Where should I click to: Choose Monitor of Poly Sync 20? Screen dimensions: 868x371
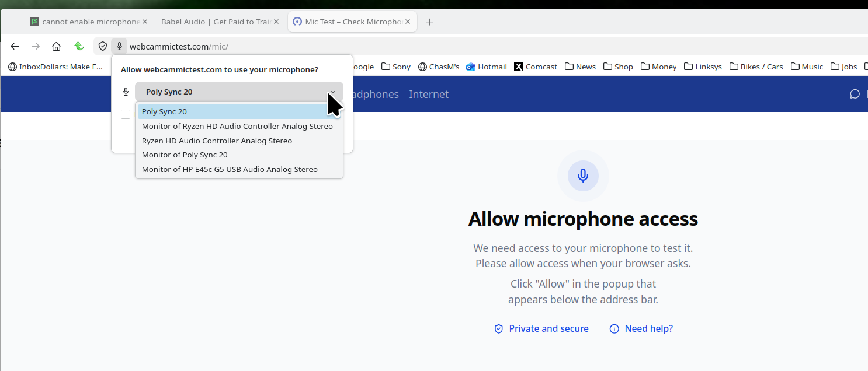[x=239, y=155]
